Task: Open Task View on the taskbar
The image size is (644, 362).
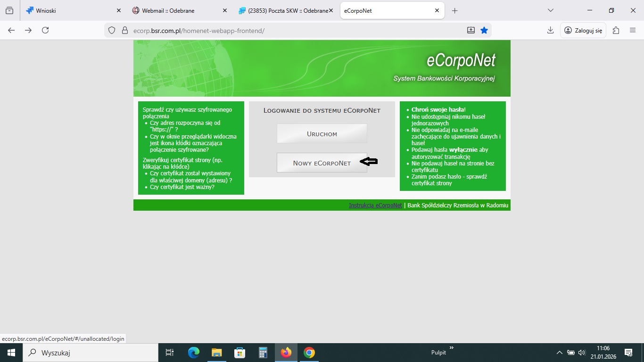Action: tap(170, 353)
